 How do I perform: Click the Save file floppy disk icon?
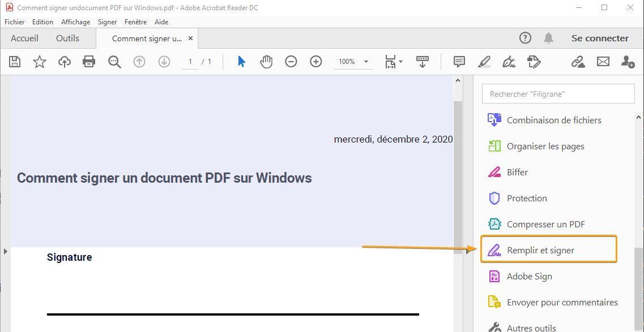(15, 62)
